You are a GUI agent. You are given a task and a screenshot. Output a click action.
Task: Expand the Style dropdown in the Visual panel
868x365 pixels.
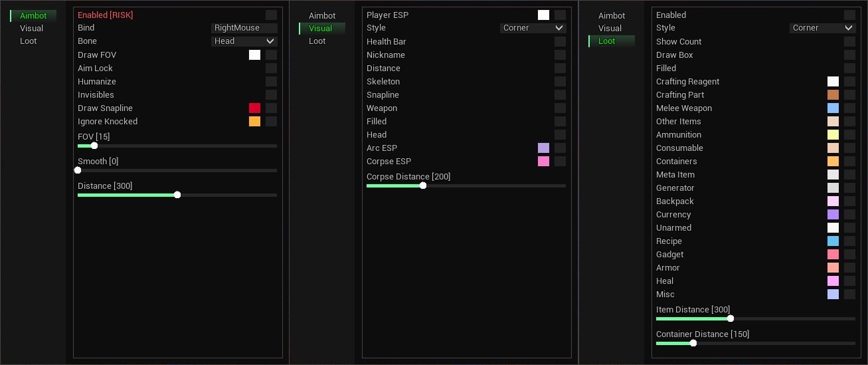pyautogui.click(x=533, y=28)
